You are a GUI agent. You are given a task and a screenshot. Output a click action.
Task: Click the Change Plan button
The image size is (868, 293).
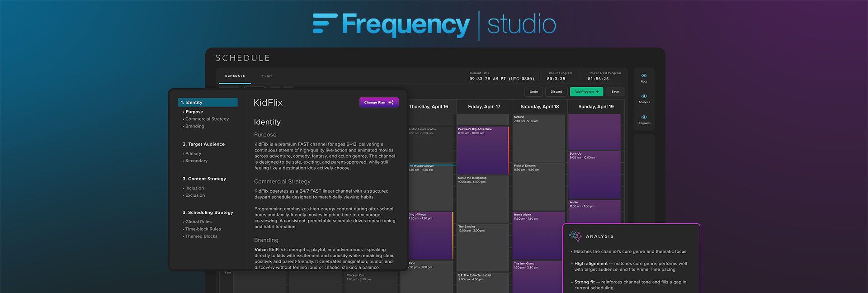coord(379,103)
